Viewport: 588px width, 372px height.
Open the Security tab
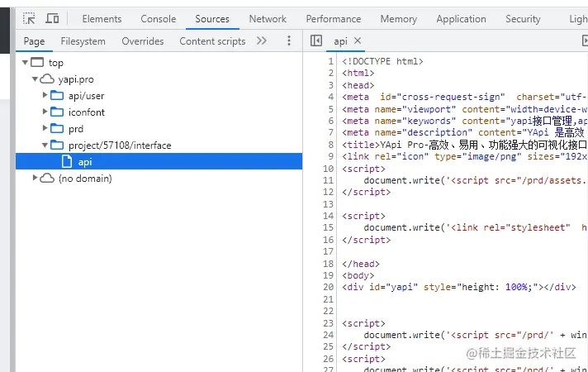[523, 19]
